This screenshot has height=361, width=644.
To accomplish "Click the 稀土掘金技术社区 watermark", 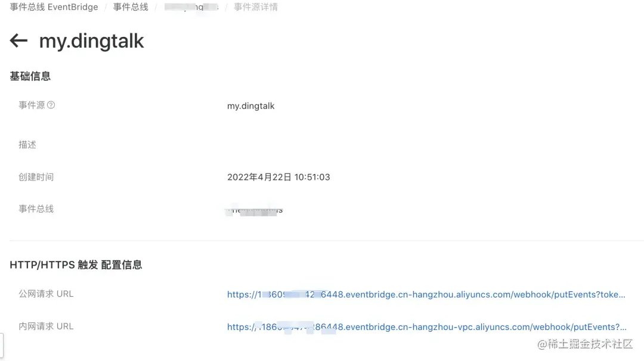I will (585, 344).
